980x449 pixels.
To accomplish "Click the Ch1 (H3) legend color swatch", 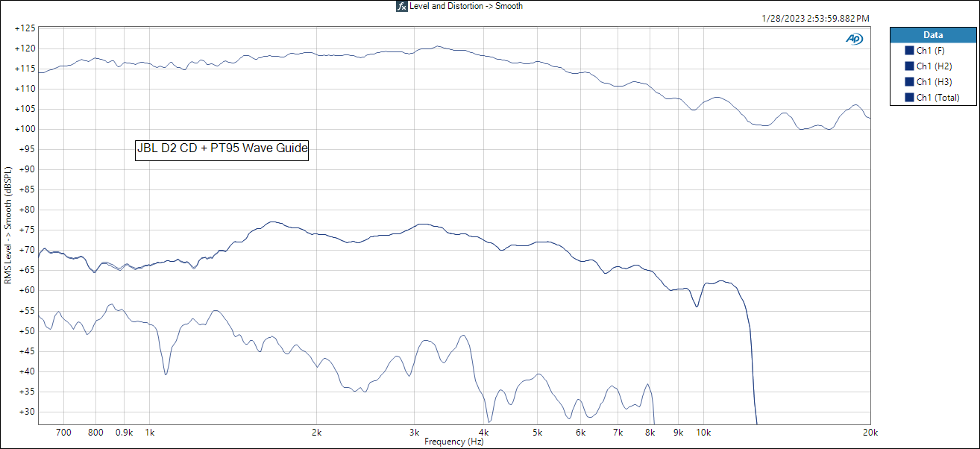I will tap(909, 82).
